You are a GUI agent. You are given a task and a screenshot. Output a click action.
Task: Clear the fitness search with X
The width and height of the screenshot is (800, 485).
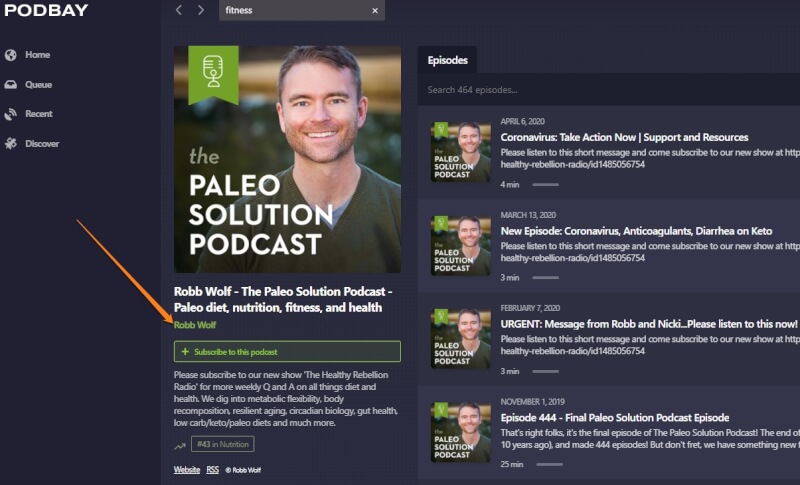pos(375,11)
